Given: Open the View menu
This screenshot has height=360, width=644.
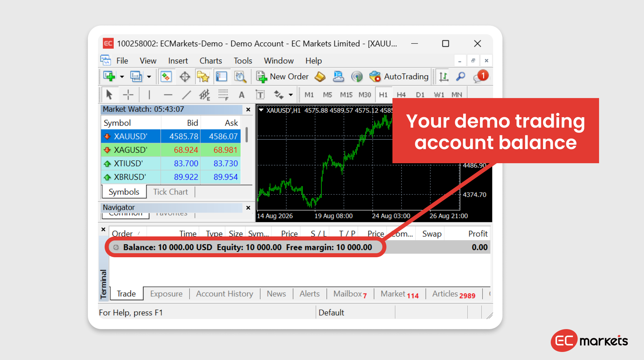Looking at the screenshot, I should click(x=148, y=61).
